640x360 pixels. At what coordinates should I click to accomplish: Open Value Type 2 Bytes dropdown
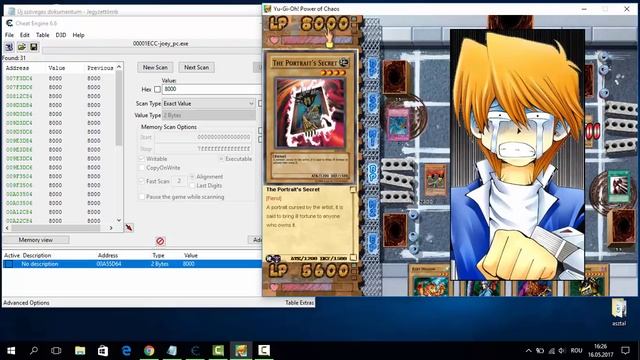(x=209, y=116)
